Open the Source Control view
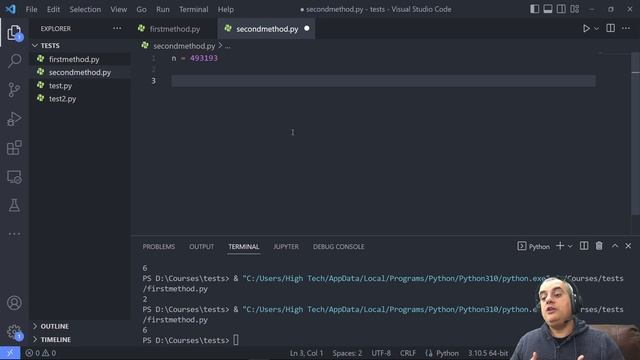Viewport: 640px width, 360px height. 14,89
